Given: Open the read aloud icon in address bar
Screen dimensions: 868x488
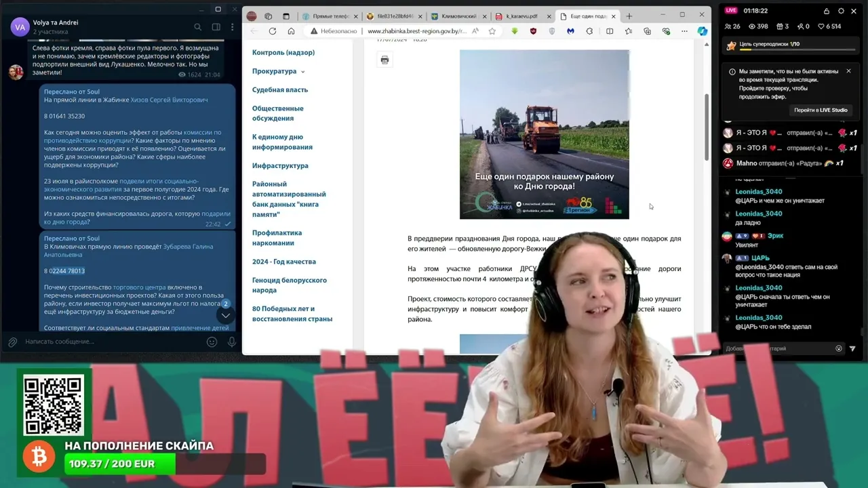Looking at the screenshot, I should 475,31.
